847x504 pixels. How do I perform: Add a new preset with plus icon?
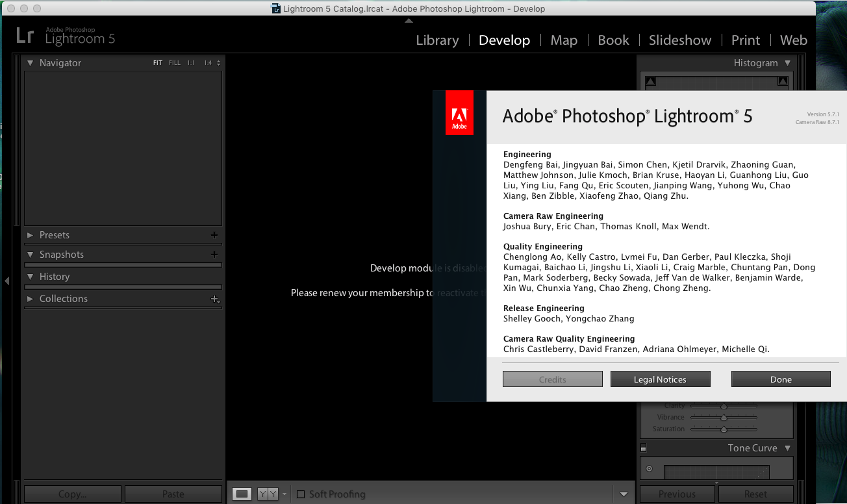pyautogui.click(x=214, y=235)
